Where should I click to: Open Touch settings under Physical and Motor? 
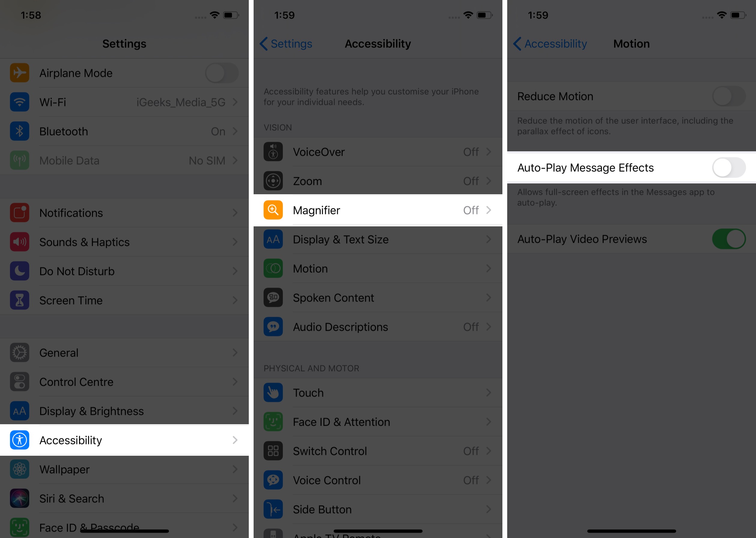pos(377,392)
